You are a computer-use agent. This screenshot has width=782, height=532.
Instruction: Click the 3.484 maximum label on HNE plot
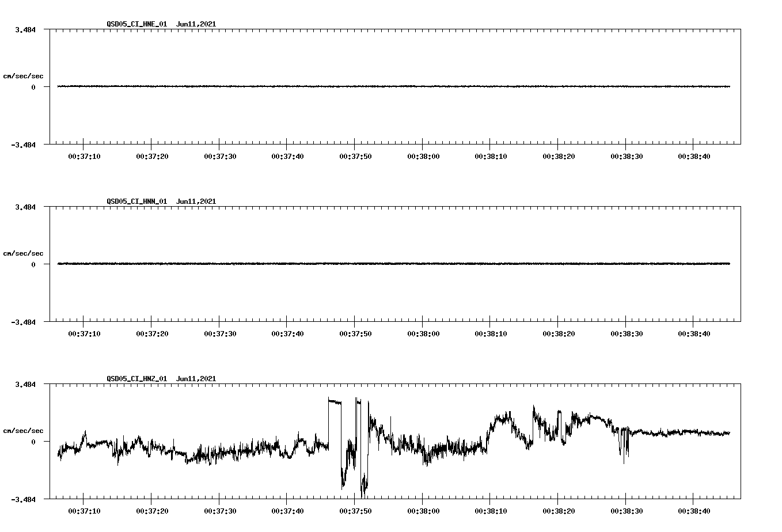click(25, 29)
